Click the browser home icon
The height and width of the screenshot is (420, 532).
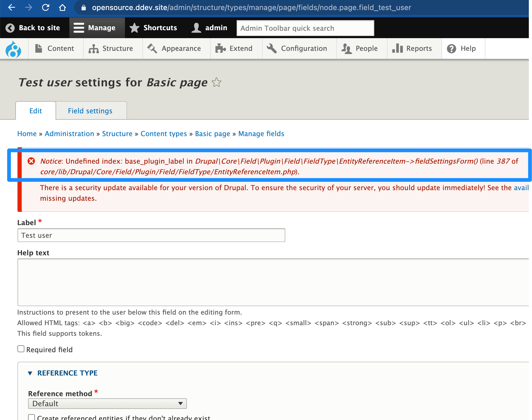pyautogui.click(x=62, y=7)
